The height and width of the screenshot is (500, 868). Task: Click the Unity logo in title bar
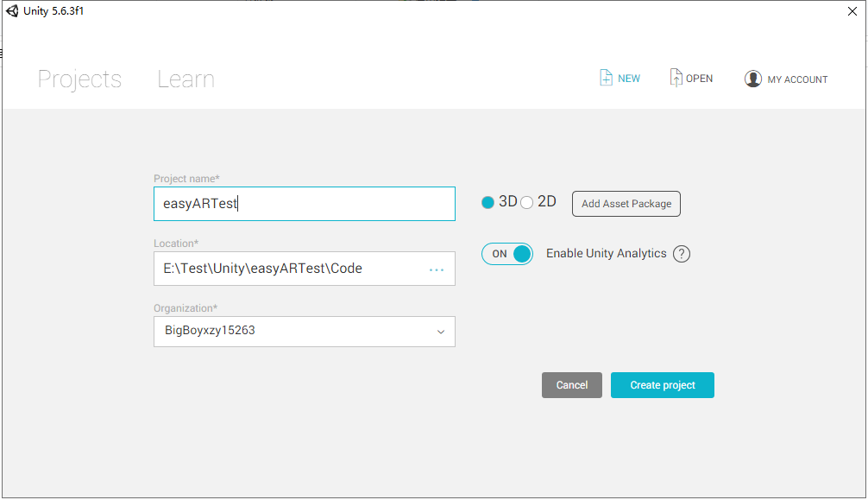12,10
